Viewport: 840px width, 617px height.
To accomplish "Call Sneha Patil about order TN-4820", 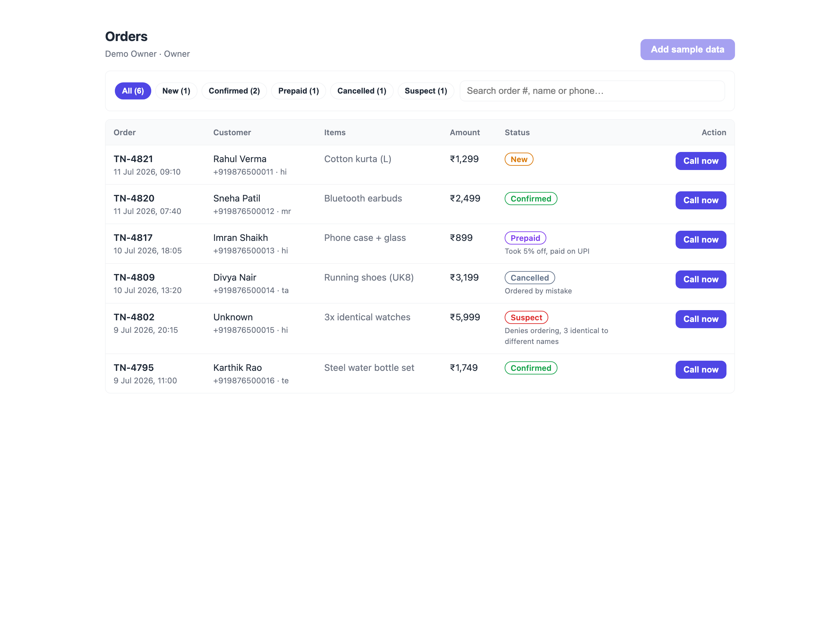I will pos(701,200).
